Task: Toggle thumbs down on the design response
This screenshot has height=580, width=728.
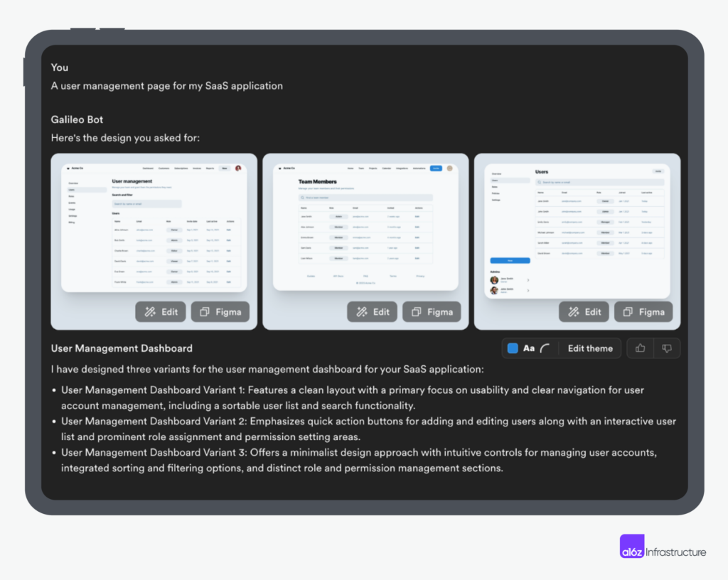Action: 666,348
